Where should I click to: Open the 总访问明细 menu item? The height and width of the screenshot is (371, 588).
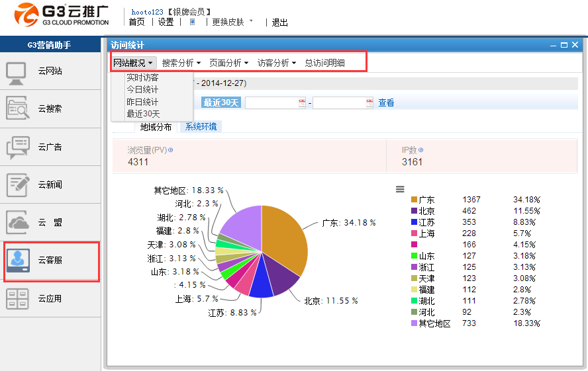click(x=324, y=63)
